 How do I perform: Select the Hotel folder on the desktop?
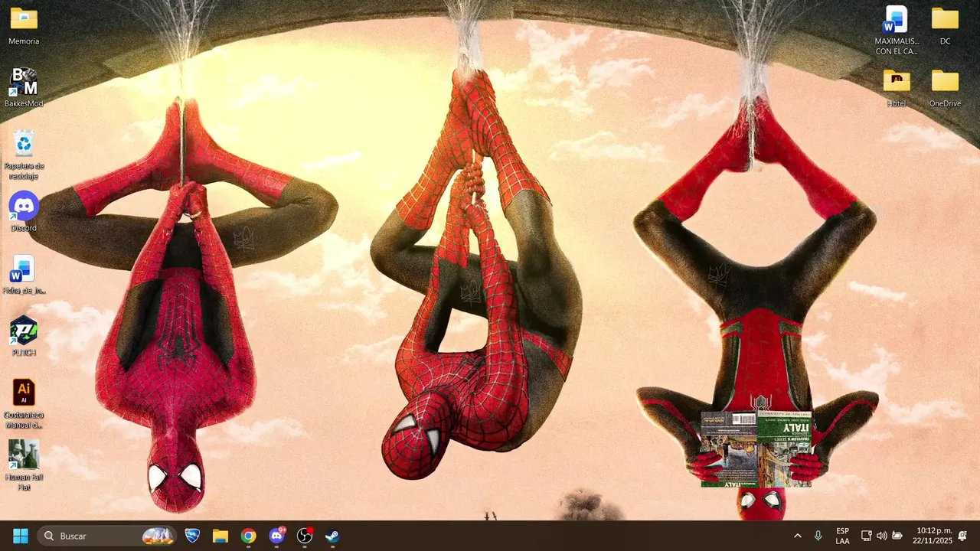897,88
